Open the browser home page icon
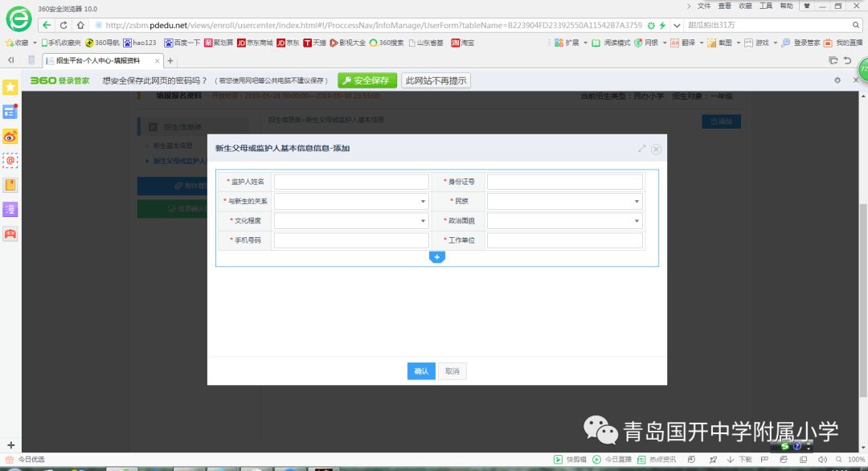The height and width of the screenshot is (471, 868). point(80,25)
